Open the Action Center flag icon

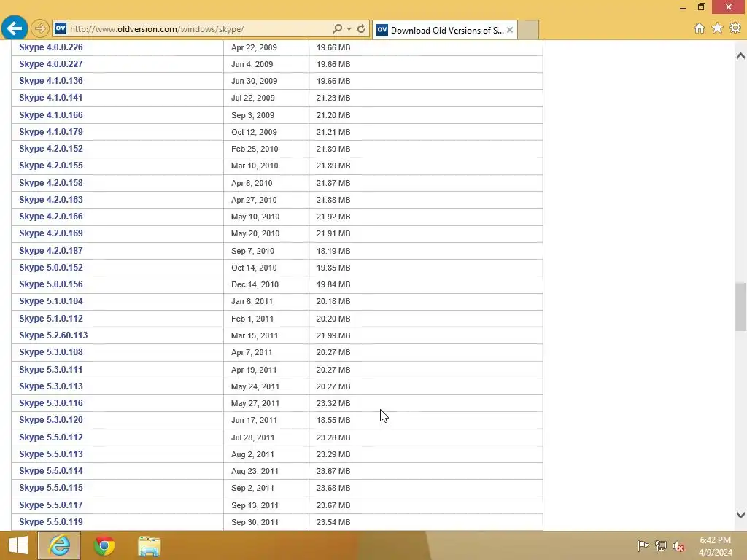coord(643,545)
